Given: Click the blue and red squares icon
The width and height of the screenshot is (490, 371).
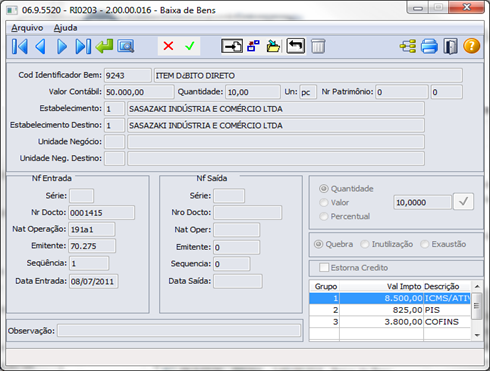Looking at the screenshot, I should (253, 46).
